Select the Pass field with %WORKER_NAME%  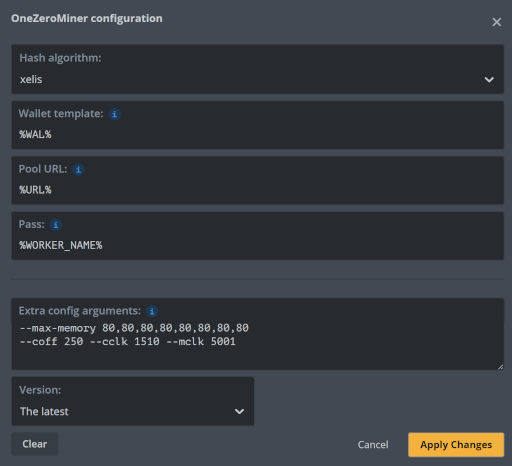pyautogui.click(x=257, y=236)
